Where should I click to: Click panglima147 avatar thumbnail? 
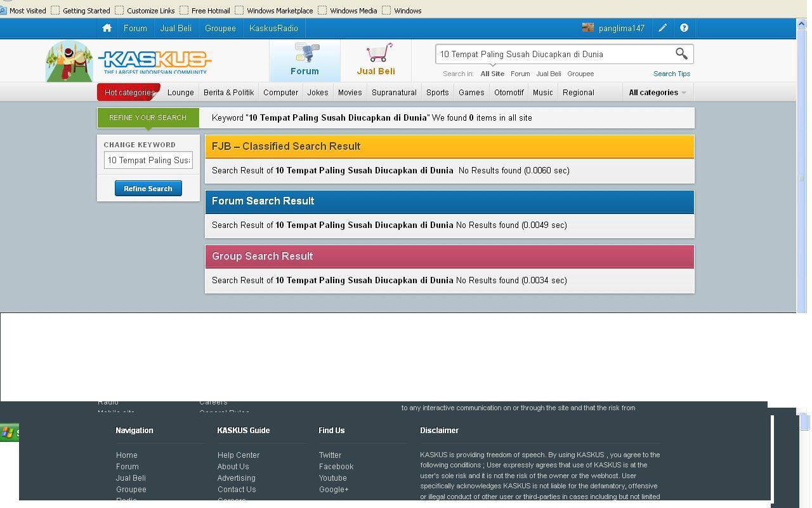click(x=588, y=27)
